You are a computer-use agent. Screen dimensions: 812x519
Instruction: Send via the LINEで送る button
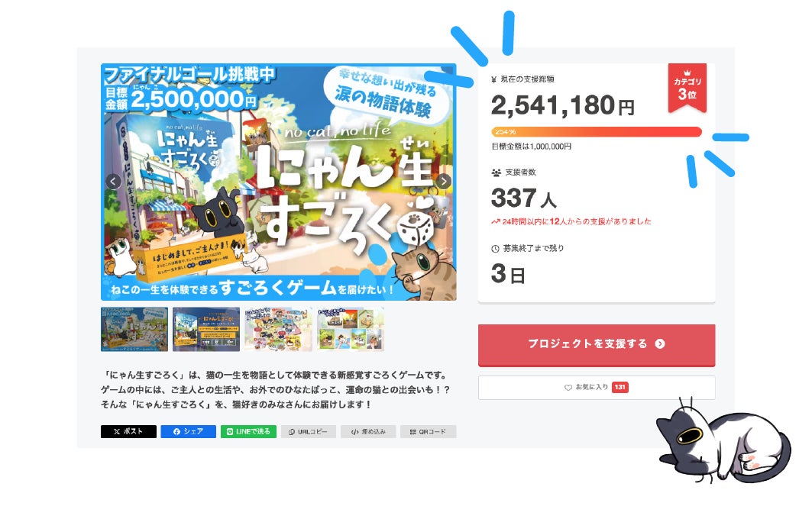coord(248,431)
